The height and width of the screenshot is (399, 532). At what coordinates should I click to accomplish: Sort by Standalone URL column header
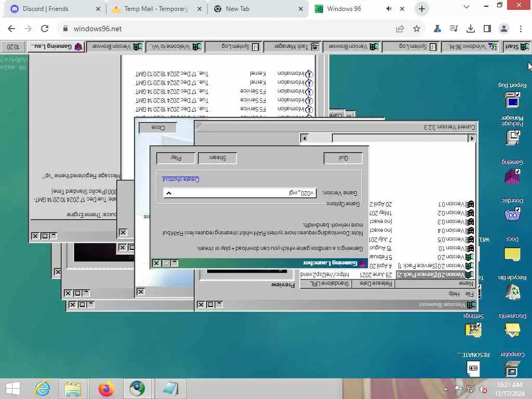(x=326, y=283)
